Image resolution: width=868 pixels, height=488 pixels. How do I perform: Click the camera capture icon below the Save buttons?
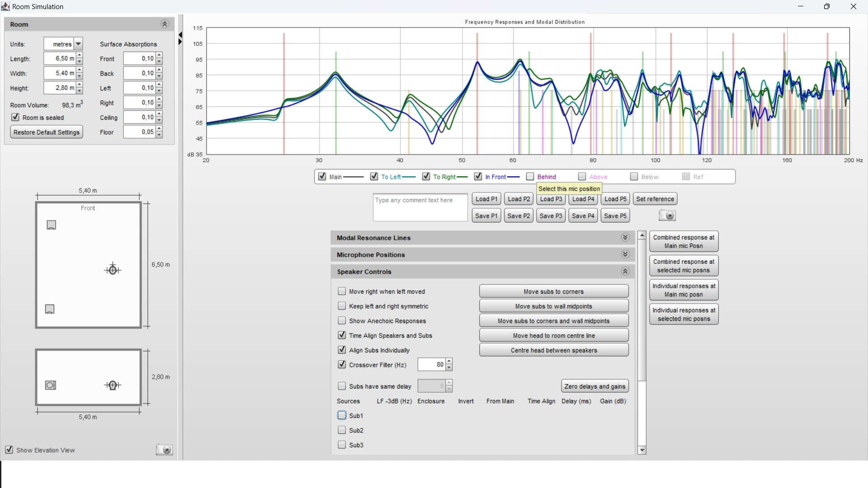click(667, 216)
